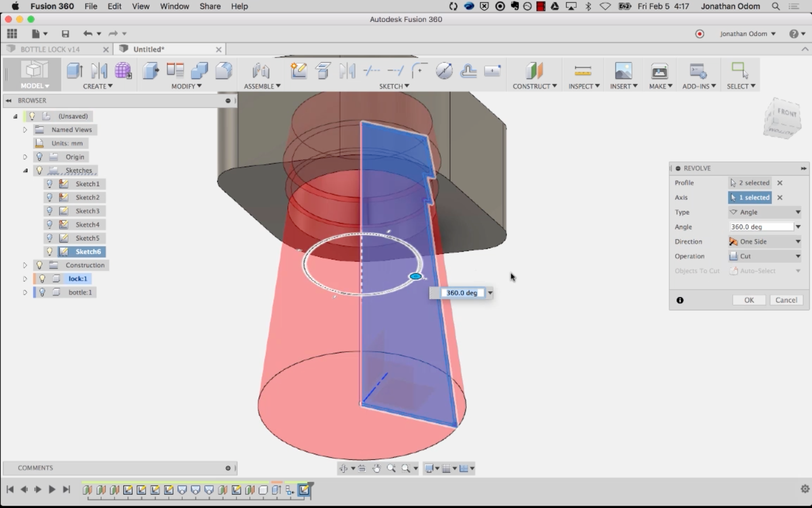Click Cancel in the Revolve dialog

tap(786, 300)
